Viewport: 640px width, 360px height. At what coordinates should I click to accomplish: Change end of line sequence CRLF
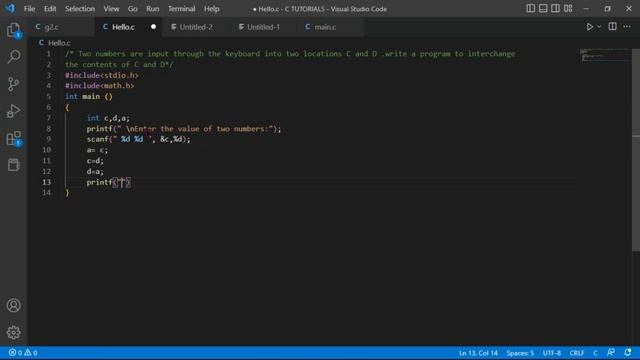click(x=576, y=353)
